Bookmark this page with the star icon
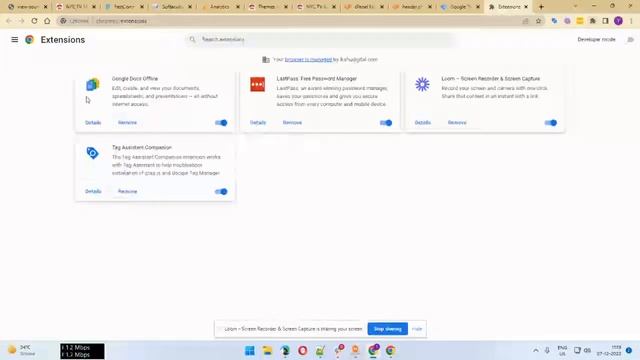This screenshot has height=360, width=640. click(x=538, y=21)
